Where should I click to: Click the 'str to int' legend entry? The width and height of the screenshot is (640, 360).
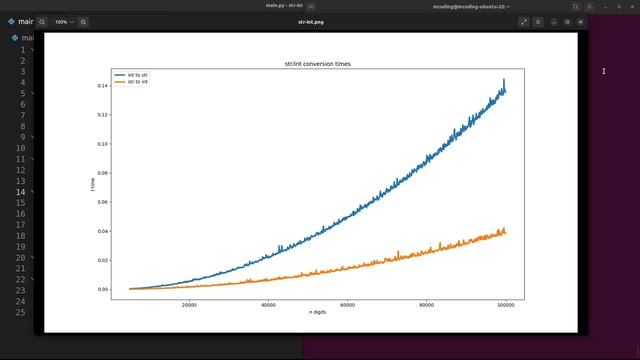(x=131, y=82)
